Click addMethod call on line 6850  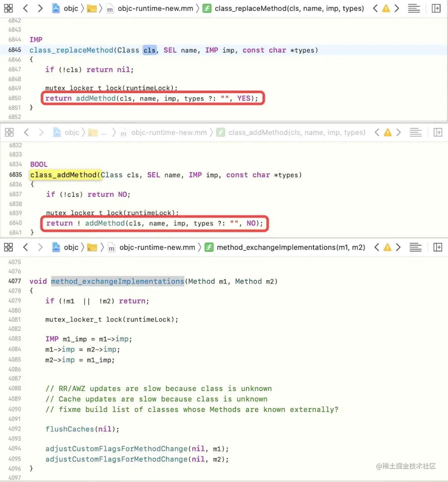coord(96,98)
